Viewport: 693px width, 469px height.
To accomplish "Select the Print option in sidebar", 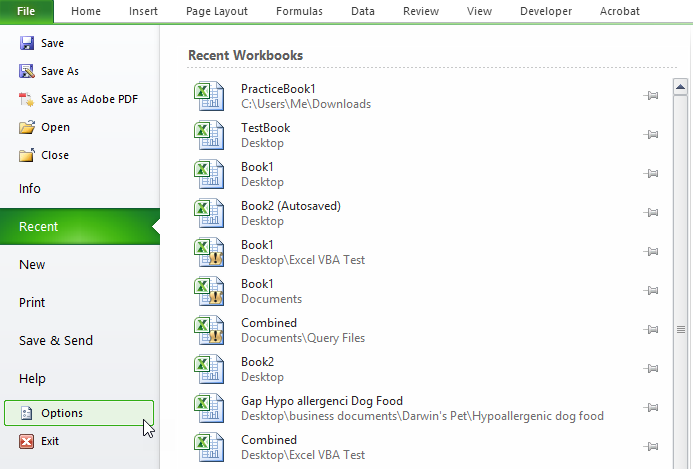I will point(32,303).
